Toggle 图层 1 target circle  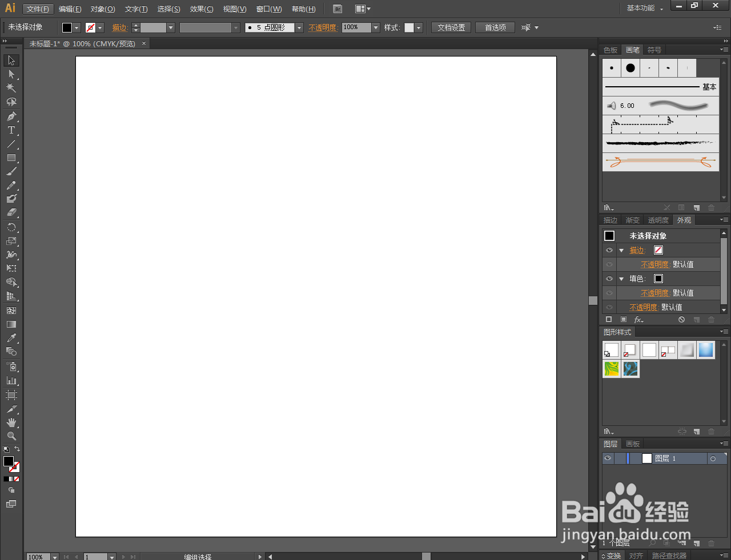click(713, 458)
